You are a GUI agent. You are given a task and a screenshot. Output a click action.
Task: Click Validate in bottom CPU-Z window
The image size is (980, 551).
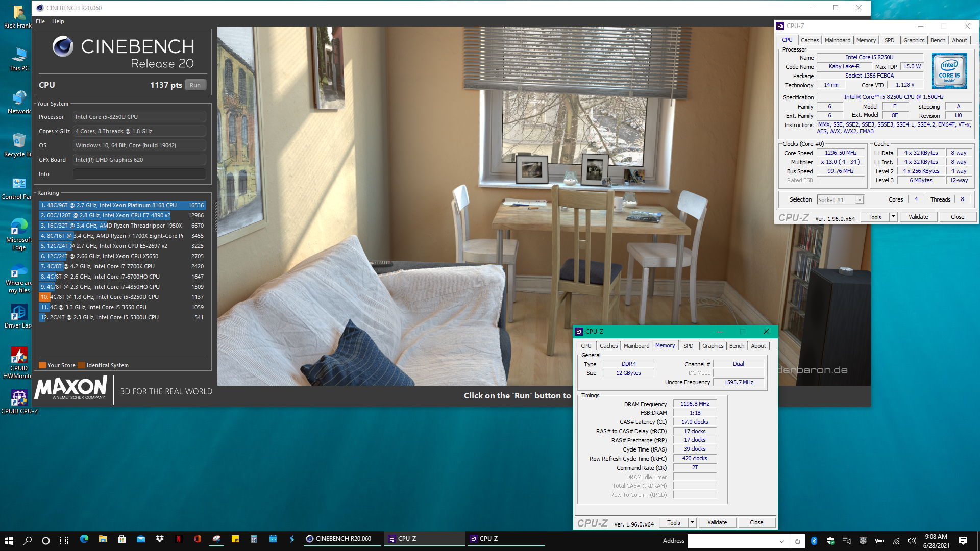(x=717, y=522)
